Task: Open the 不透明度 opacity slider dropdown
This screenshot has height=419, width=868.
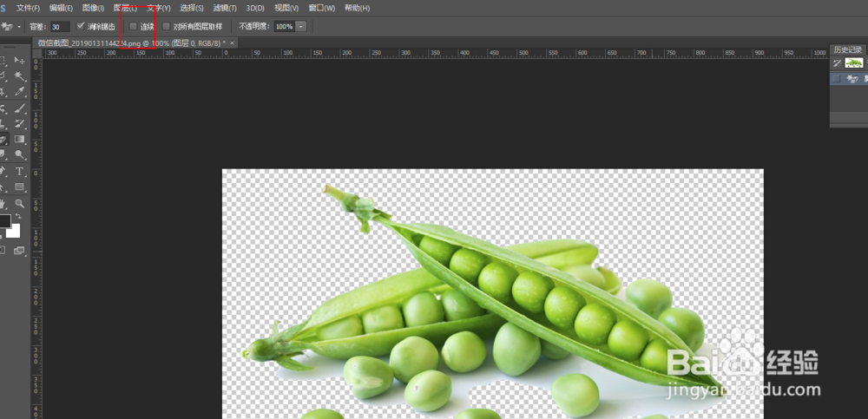Action: [301, 27]
